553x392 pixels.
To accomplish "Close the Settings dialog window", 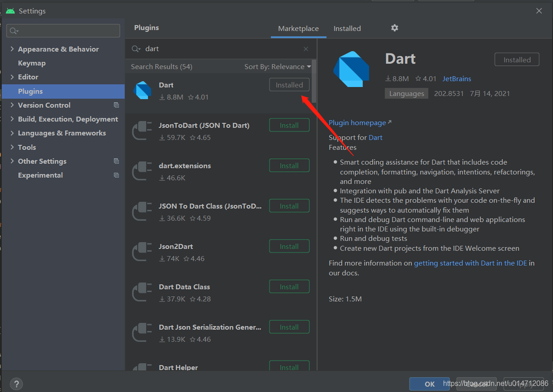I will tap(539, 11).
